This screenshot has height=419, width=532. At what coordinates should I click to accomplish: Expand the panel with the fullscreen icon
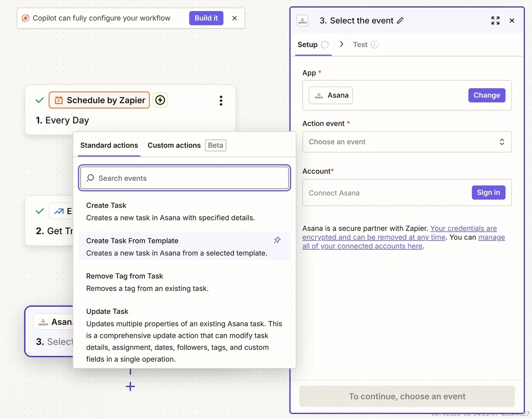pos(496,20)
